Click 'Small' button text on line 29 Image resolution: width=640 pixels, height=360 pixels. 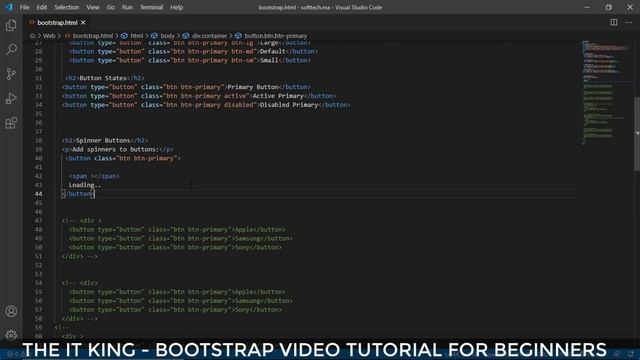(x=269, y=60)
